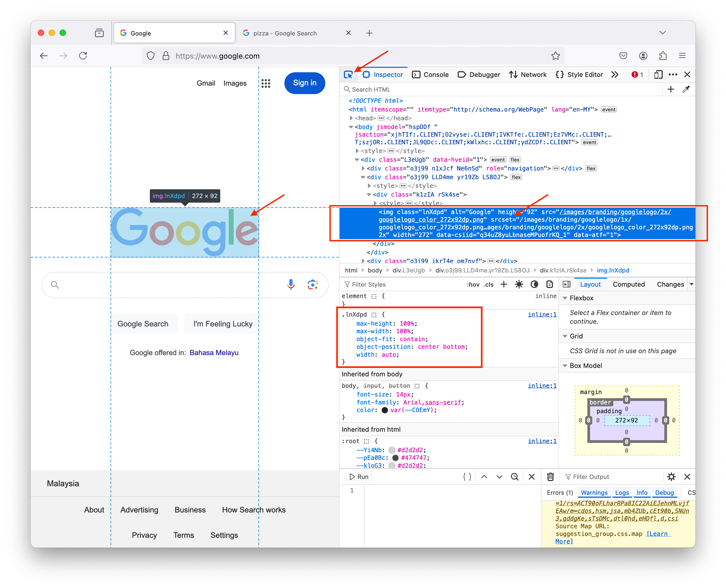The width and height of the screenshot is (726, 588).
Task: Reload the current page
Action: [x=83, y=56]
